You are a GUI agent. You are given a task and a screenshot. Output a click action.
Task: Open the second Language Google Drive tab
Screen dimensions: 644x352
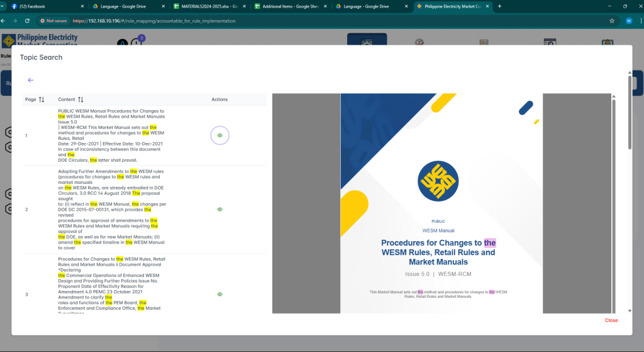pos(370,6)
